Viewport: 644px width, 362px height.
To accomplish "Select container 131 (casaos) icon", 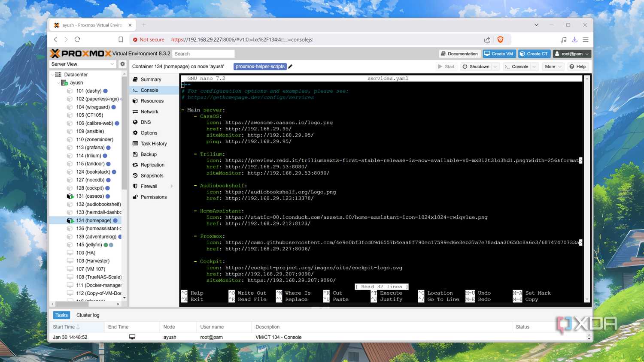I will [x=70, y=196].
